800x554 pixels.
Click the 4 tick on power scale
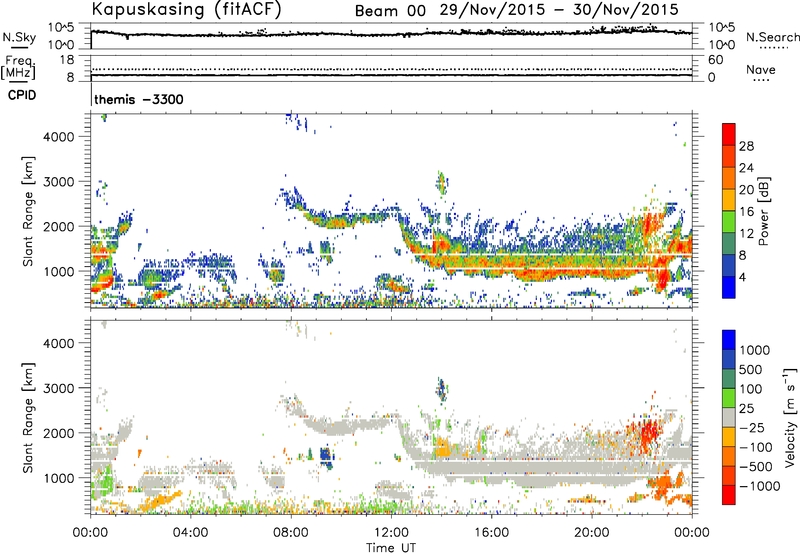pos(742,277)
